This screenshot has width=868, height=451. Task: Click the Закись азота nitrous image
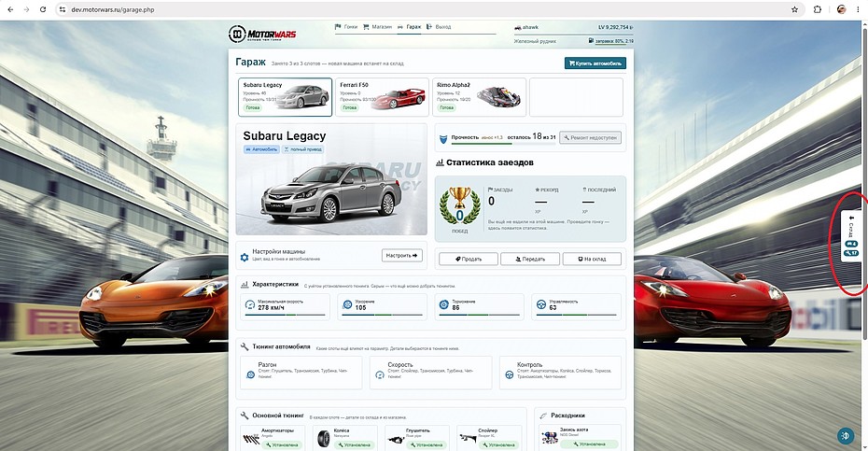click(x=549, y=438)
